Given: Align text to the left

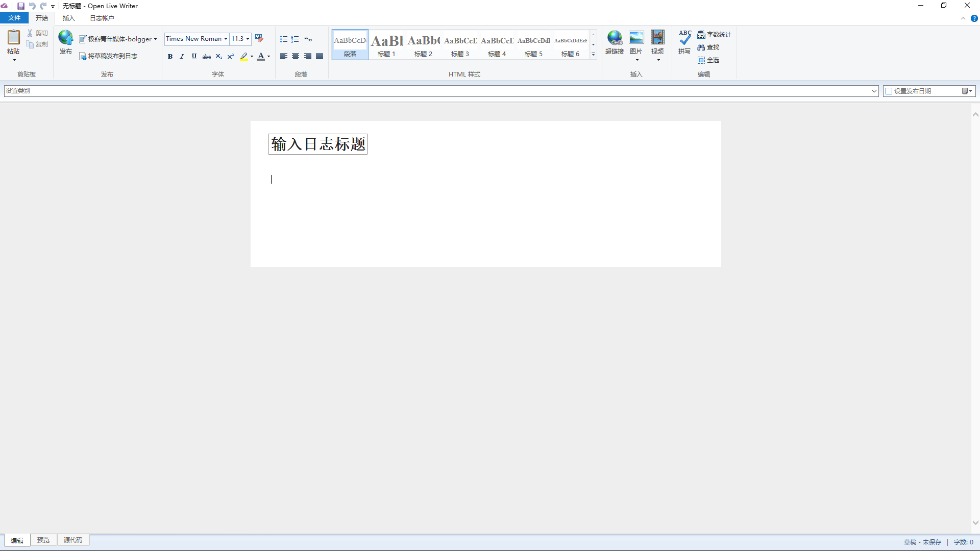Looking at the screenshot, I should pos(284,56).
